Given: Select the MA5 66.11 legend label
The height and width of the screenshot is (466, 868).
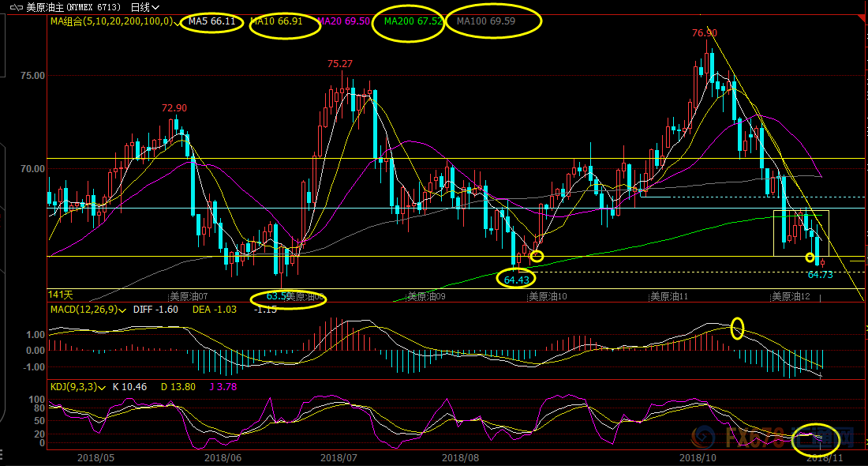Looking at the screenshot, I should 212,21.
